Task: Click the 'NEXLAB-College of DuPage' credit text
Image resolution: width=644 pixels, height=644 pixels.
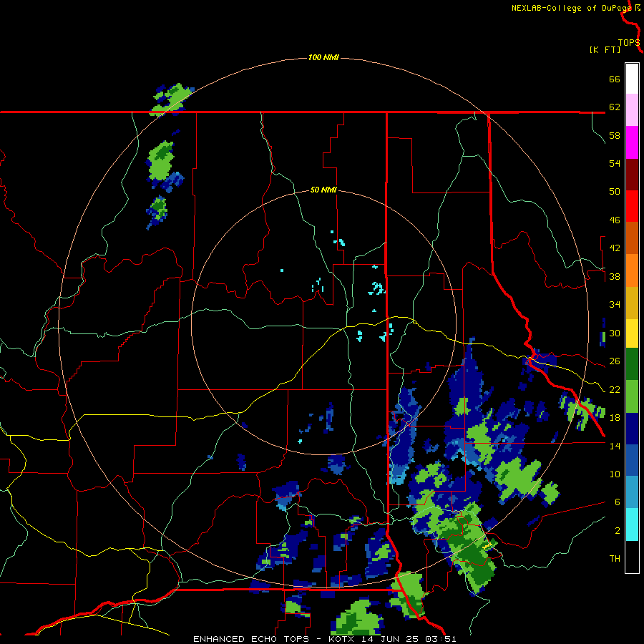Action: click(x=571, y=8)
